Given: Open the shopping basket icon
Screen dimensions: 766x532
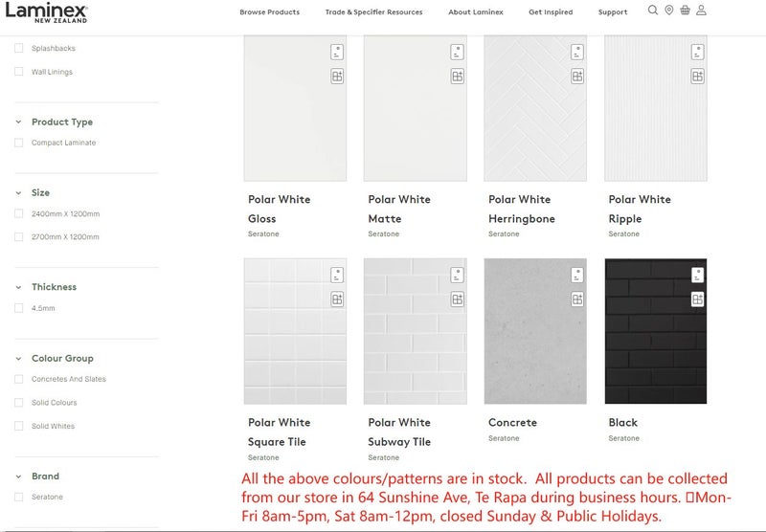Looking at the screenshot, I should [x=685, y=11].
